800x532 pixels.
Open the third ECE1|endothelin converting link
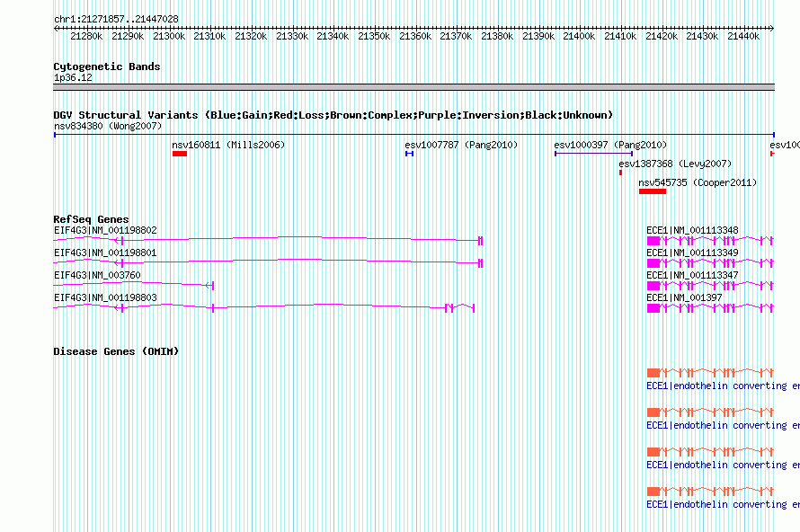(x=723, y=465)
